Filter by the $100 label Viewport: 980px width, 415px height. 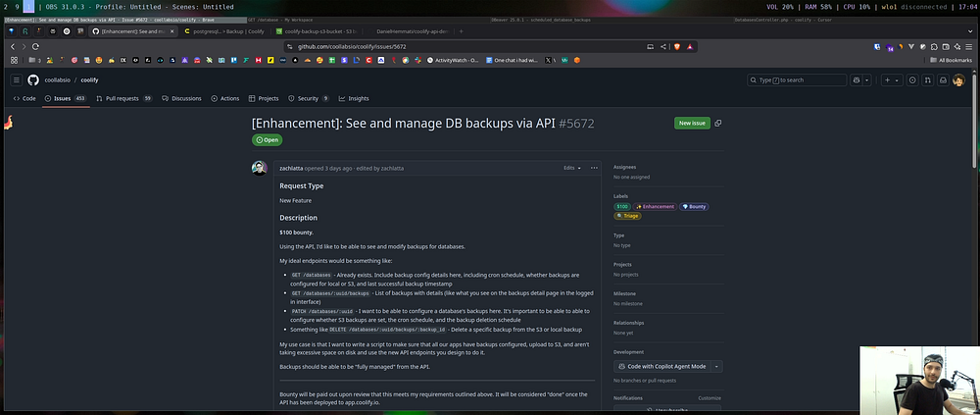pyautogui.click(x=622, y=207)
